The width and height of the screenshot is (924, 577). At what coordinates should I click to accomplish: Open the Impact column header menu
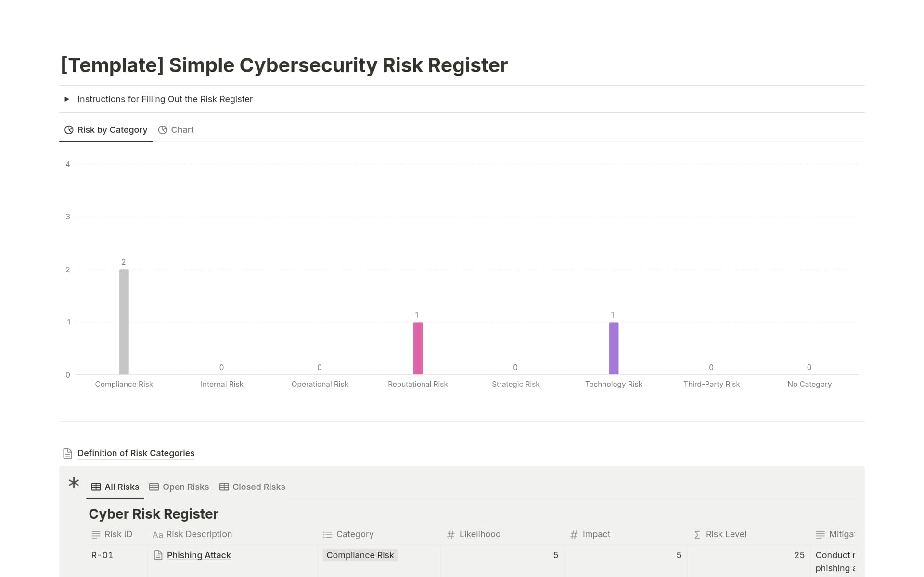596,534
